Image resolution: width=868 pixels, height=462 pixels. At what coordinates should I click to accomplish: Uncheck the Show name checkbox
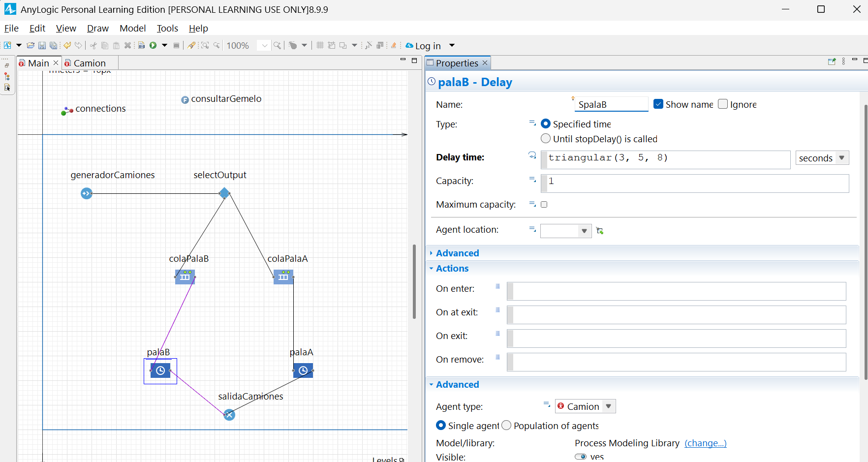658,104
